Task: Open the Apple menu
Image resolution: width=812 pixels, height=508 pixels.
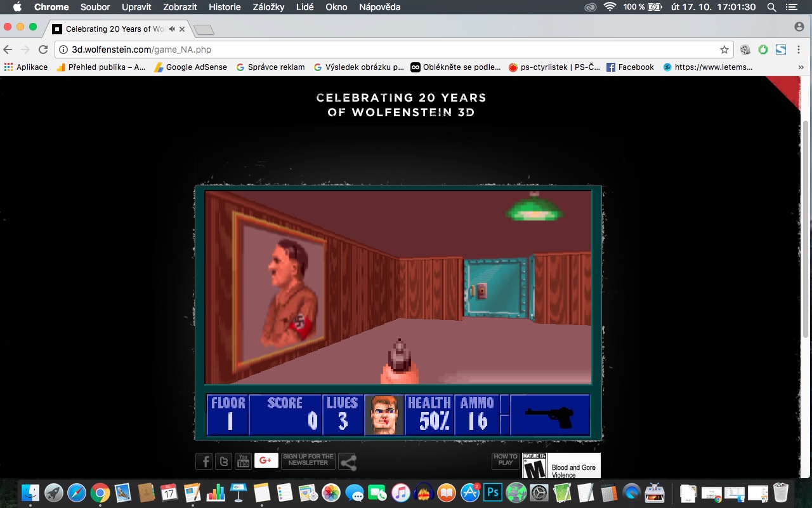Action: click(17, 7)
